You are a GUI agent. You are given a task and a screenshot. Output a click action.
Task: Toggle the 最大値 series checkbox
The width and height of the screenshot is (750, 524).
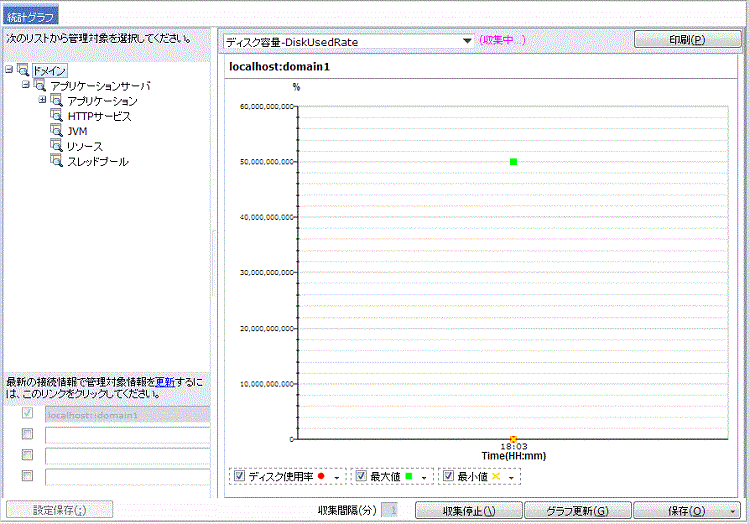362,477
